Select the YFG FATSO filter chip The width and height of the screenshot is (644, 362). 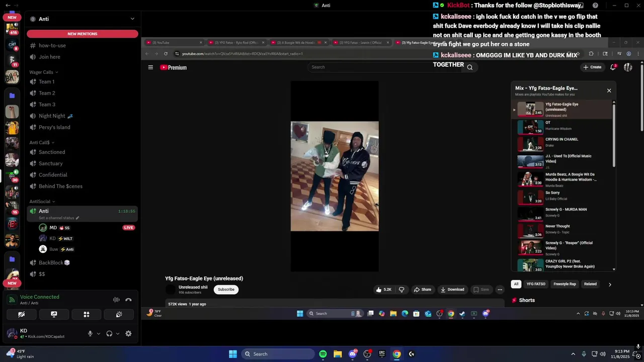pyautogui.click(x=536, y=284)
